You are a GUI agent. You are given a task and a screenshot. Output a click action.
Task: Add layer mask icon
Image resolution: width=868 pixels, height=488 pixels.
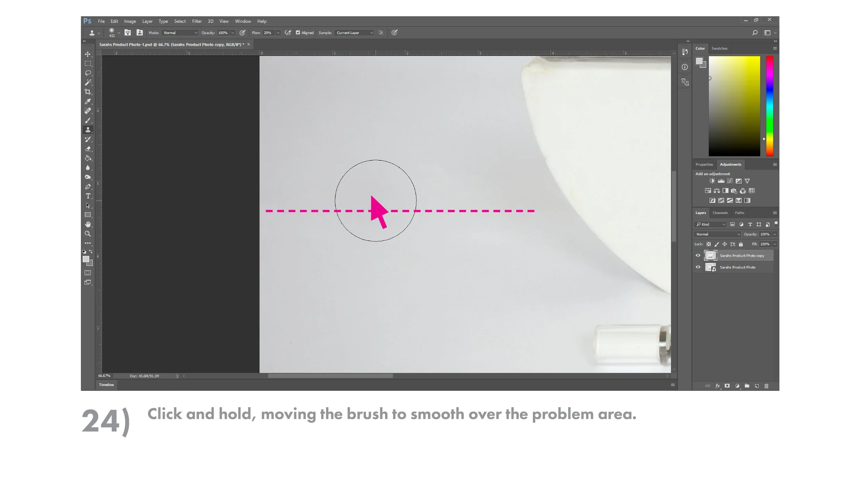click(x=727, y=386)
